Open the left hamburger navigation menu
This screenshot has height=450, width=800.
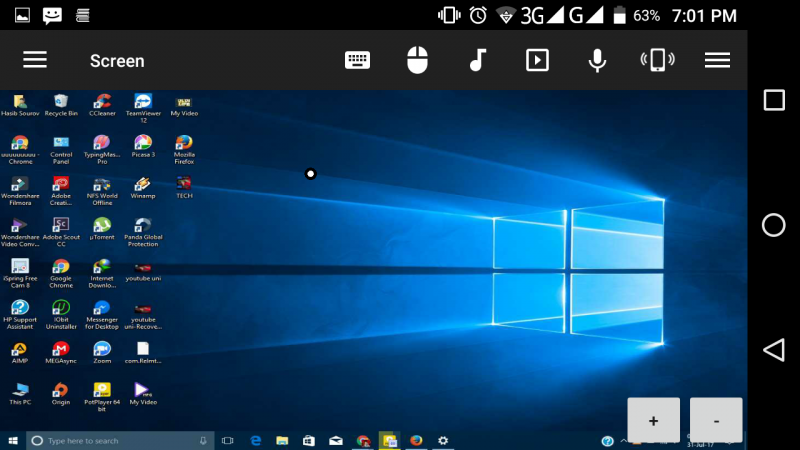tap(35, 60)
